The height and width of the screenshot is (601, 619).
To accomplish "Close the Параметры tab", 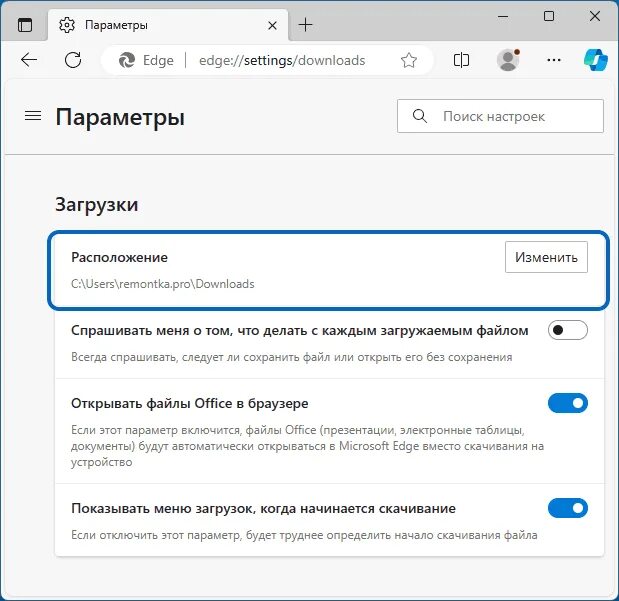I will click(272, 26).
